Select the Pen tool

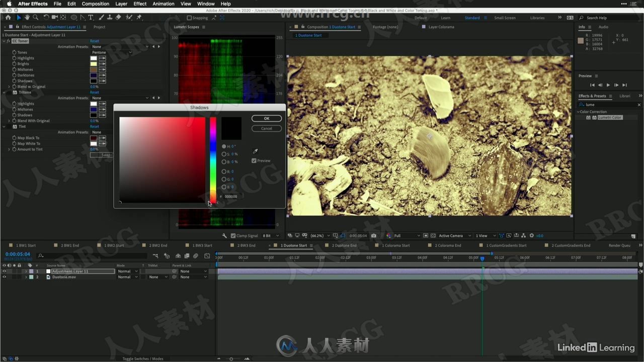point(83,17)
